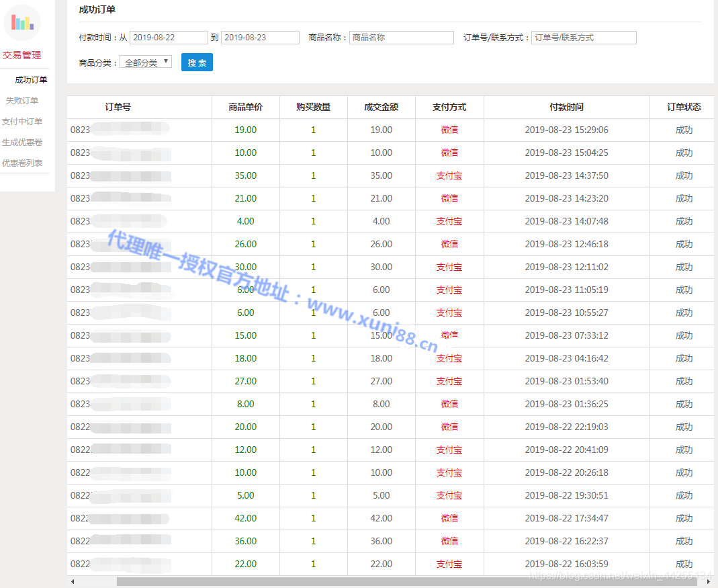Click transaction amount 12.00

tap(381, 450)
